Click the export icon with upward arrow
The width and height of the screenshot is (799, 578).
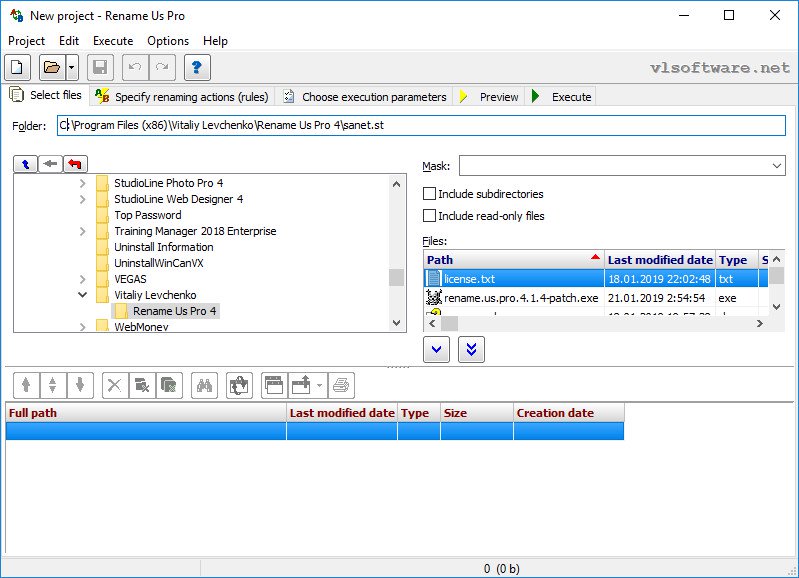pos(301,385)
